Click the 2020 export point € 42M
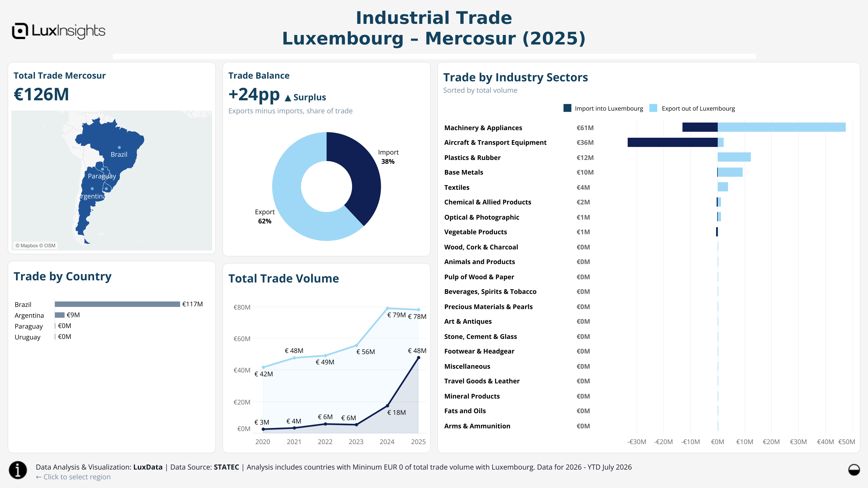 coord(263,367)
